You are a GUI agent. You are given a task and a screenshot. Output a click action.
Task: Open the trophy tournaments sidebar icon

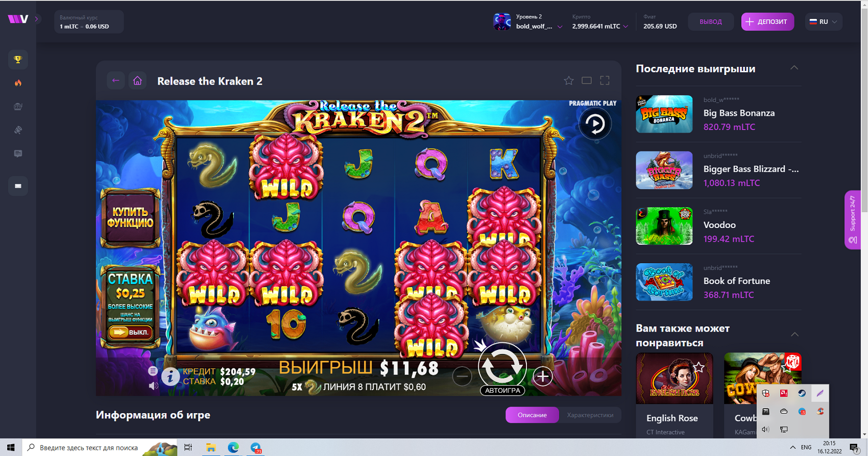[18, 60]
